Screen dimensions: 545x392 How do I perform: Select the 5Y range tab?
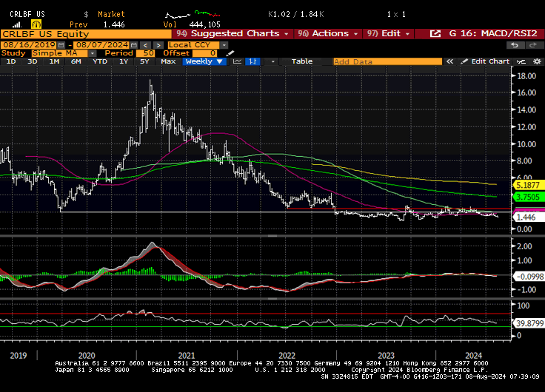tap(144, 61)
